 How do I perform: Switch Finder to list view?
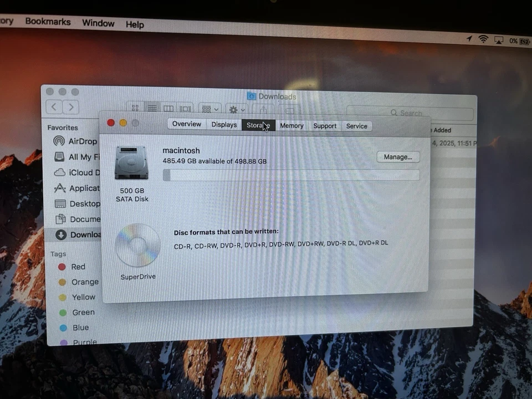(152, 108)
